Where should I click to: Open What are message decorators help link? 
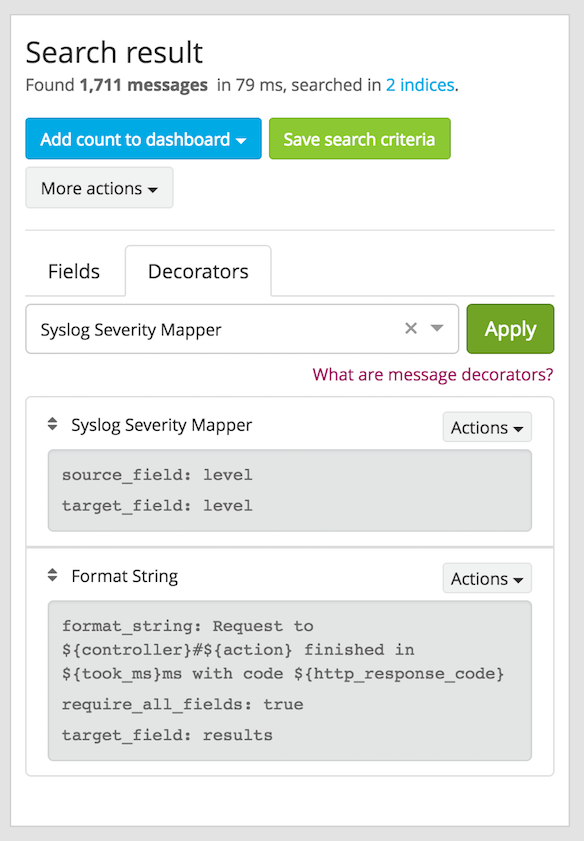coord(433,374)
